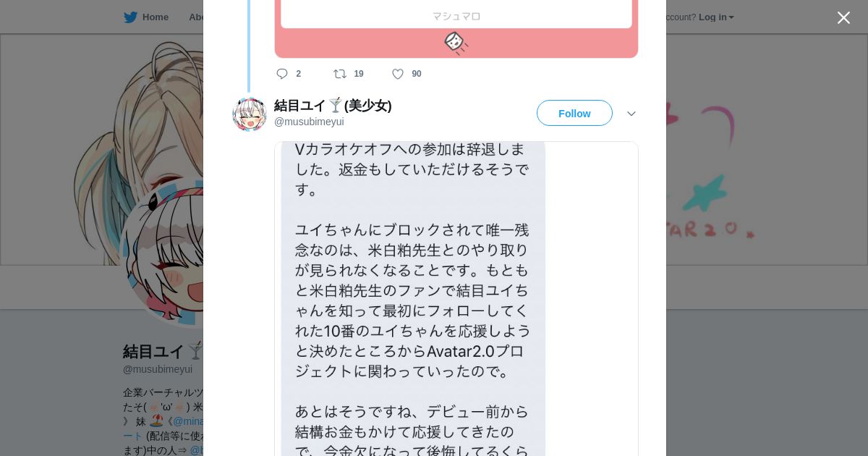Viewport: 868px width, 456px height.
Task: Click the reply speech bubble icon
Action: 282,74
